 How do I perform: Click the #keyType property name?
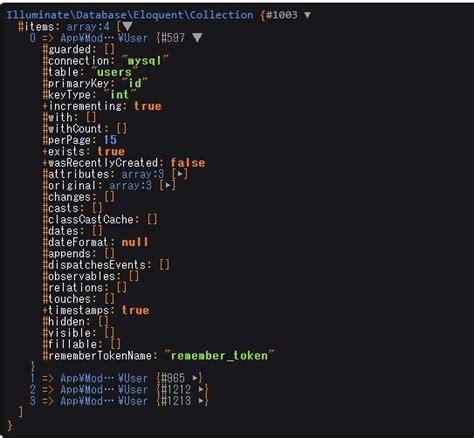coord(67,95)
